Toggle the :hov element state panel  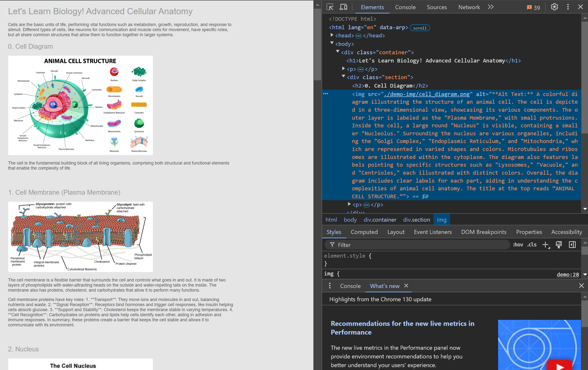(x=518, y=245)
